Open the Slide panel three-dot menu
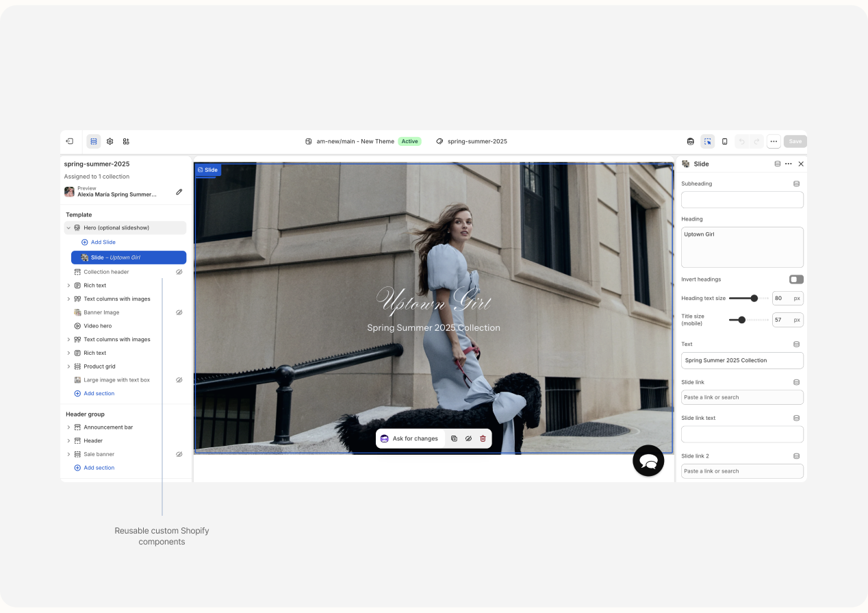This screenshot has height=613, width=868. [789, 164]
